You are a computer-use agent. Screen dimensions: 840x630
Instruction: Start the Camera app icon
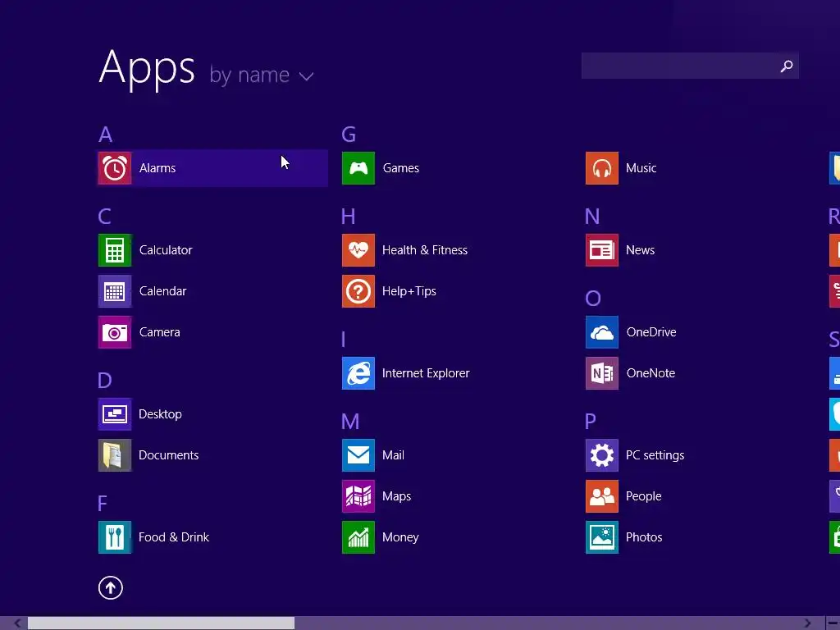coord(115,332)
